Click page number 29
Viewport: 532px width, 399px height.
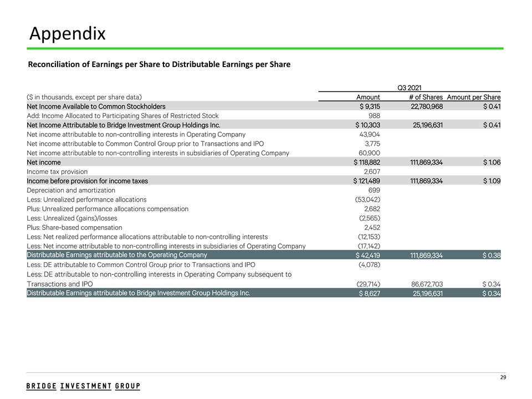503,378
